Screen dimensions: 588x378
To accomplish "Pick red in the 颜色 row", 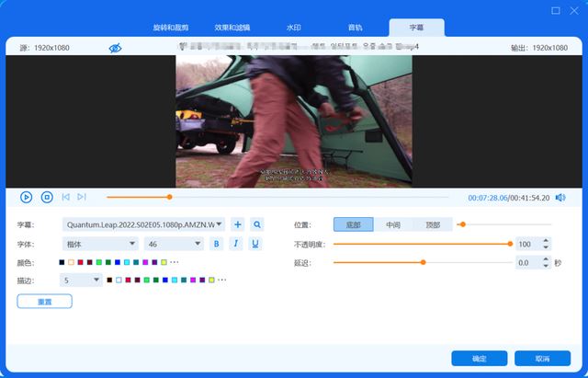I will (80, 262).
